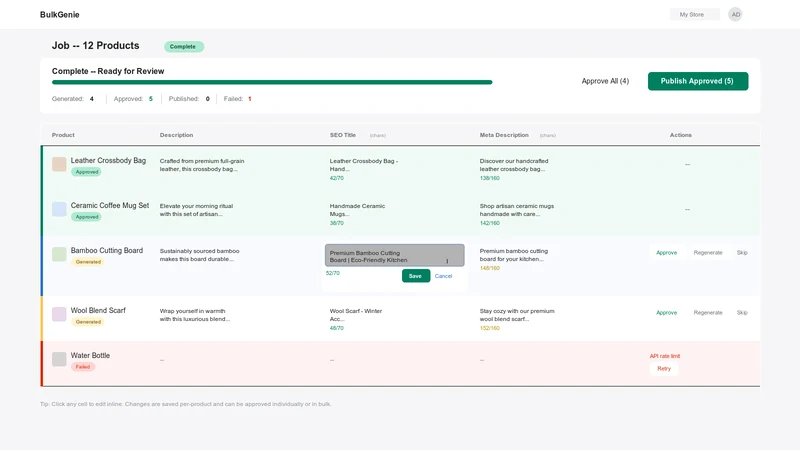The width and height of the screenshot is (800, 450).
Task: Select the Water Bottle product name
Action: [x=90, y=355]
